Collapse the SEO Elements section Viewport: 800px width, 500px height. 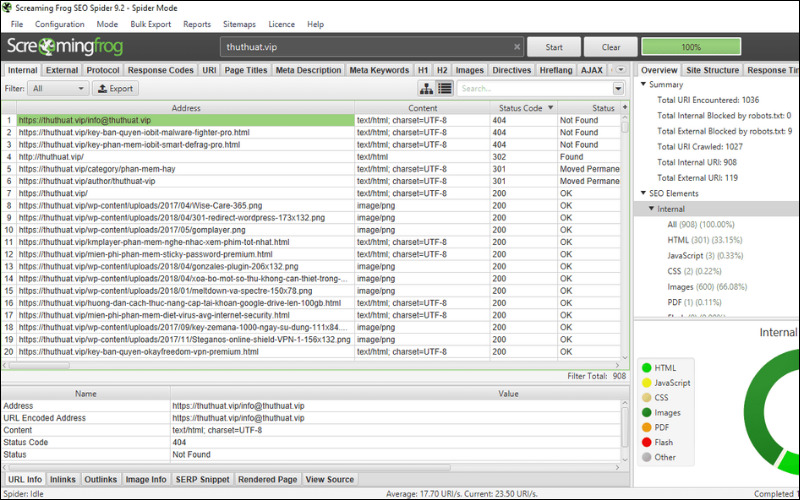pos(643,193)
